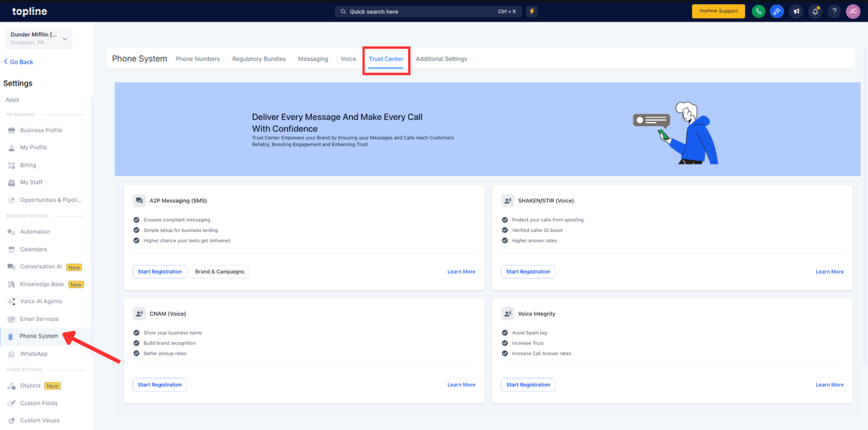868x430 pixels.
Task: Open the lightning bolt quick actions icon
Action: click(532, 12)
